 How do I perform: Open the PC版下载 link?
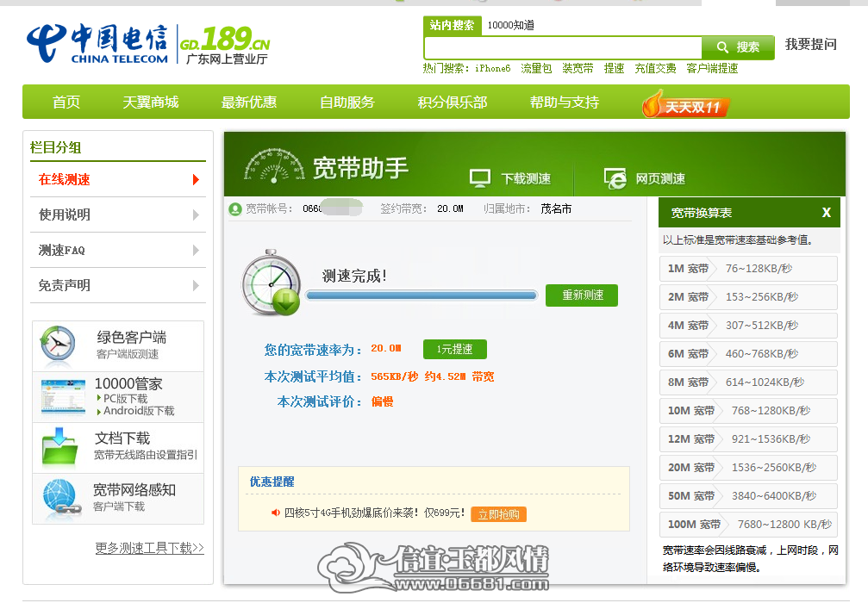pos(125,398)
